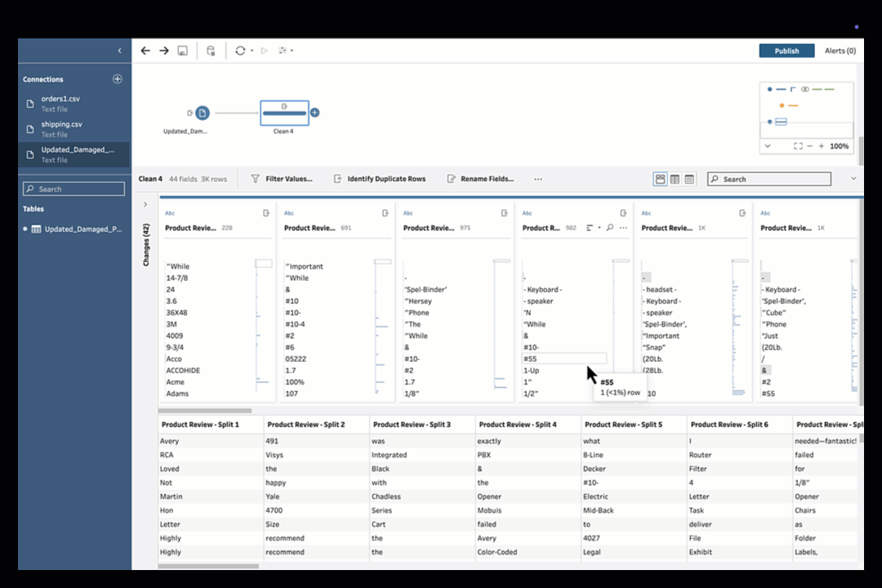Click Filter Values... button
882x588 pixels.
click(x=282, y=179)
